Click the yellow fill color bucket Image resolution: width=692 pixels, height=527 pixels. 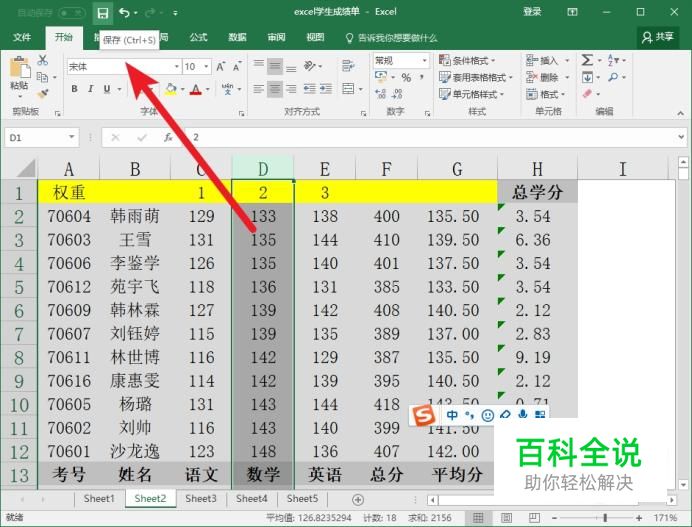pos(171,89)
